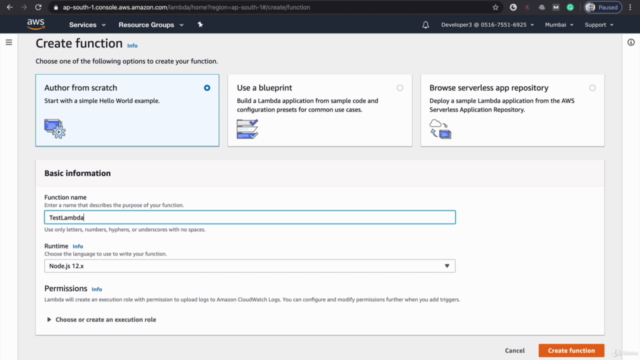The image size is (640, 360).
Task: Open the Mumbai region selector
Action: click(559, 25)
